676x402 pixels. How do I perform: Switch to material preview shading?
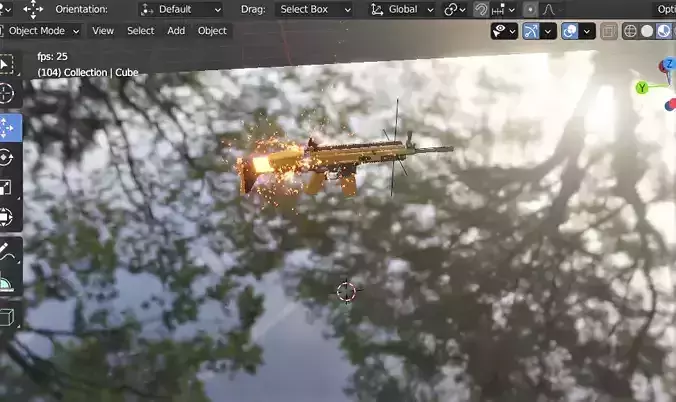664,31
